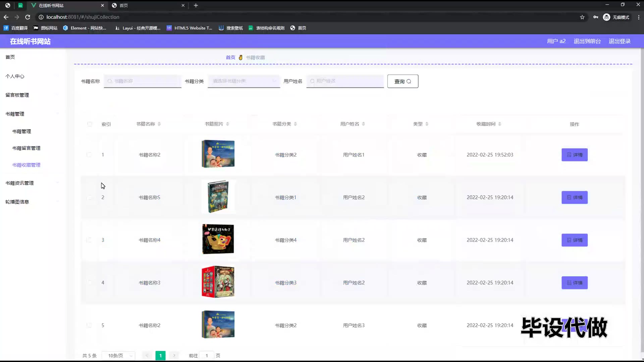Expand the 留言板管理 sidebar menu
The width and height of the screenshot is (644, 362).
tap(32, 95)
